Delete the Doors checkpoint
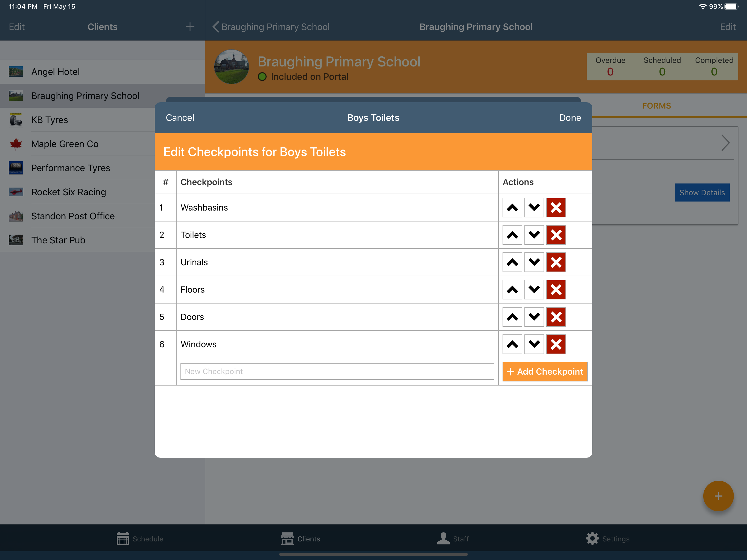 [556, 317]
